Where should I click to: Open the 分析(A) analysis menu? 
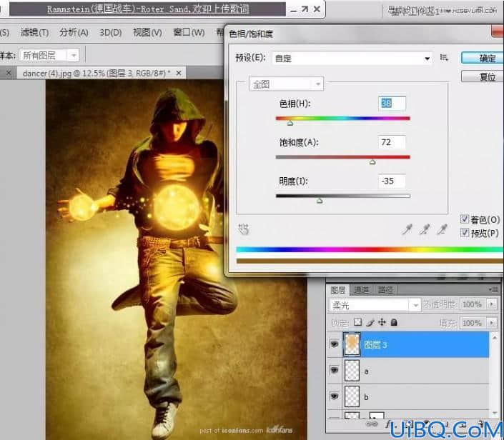click(x=74, y=32)
